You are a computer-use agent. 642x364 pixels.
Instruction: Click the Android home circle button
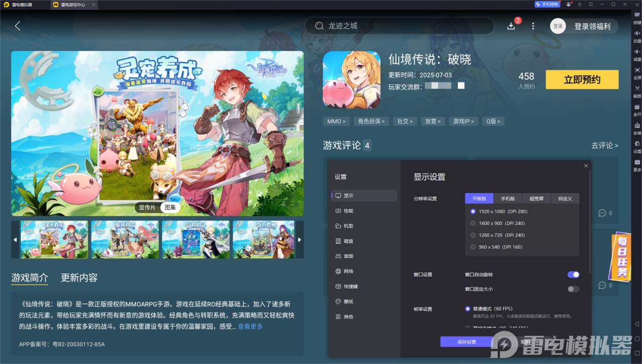point(637,338)
